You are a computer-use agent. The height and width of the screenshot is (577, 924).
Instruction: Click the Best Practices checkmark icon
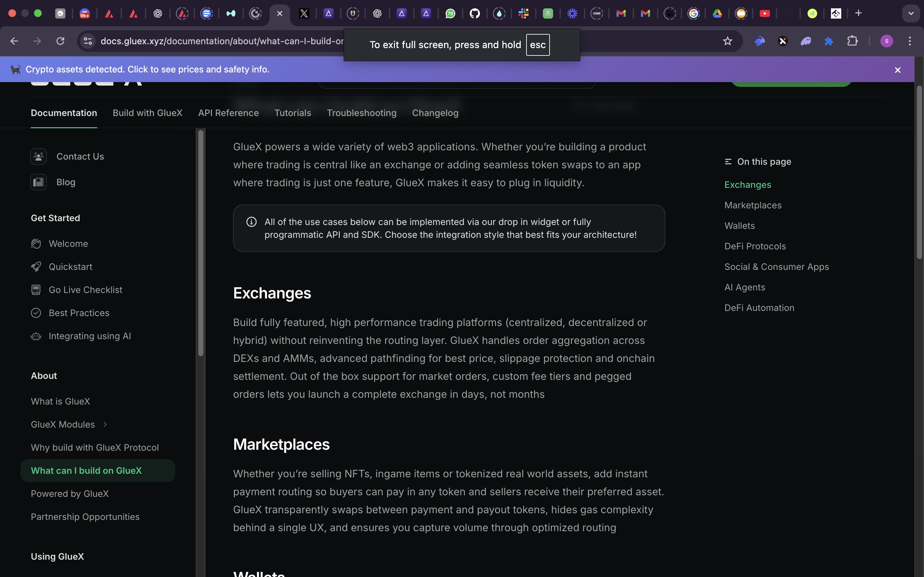click(36, 313)
